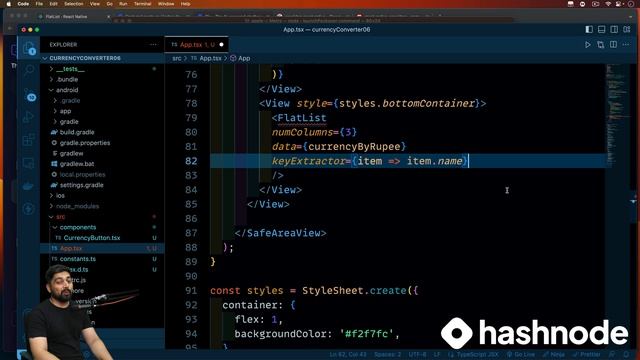Place cursor on FlatList tag line 79

click(302, 118)
